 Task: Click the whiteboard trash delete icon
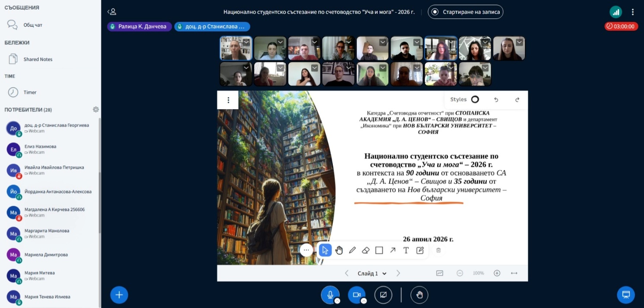[438, 250]
